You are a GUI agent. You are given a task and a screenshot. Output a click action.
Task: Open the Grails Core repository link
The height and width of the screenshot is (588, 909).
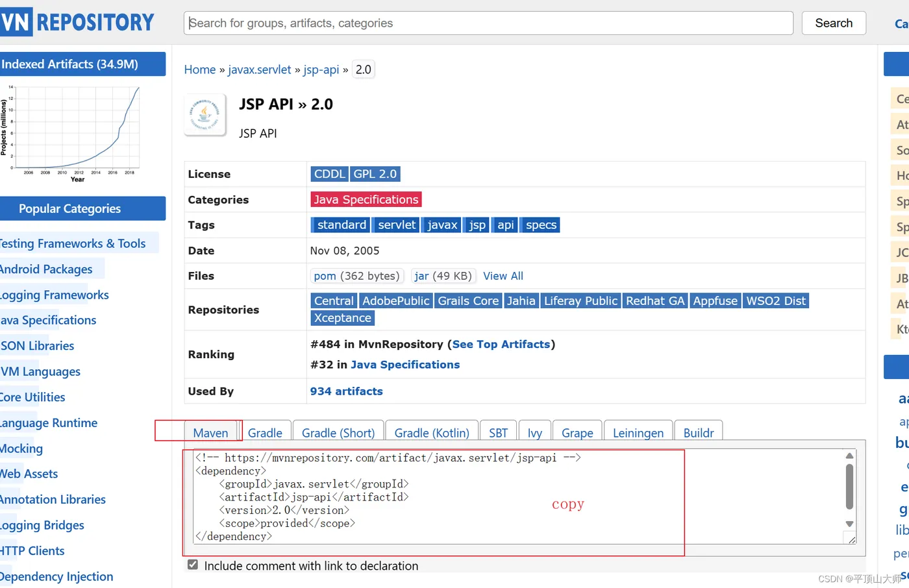pos(468,300)
